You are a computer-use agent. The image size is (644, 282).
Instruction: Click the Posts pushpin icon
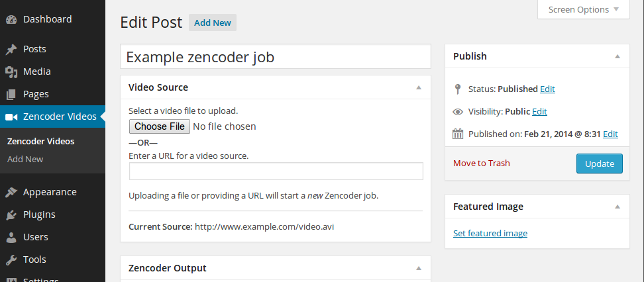[11, 49]
